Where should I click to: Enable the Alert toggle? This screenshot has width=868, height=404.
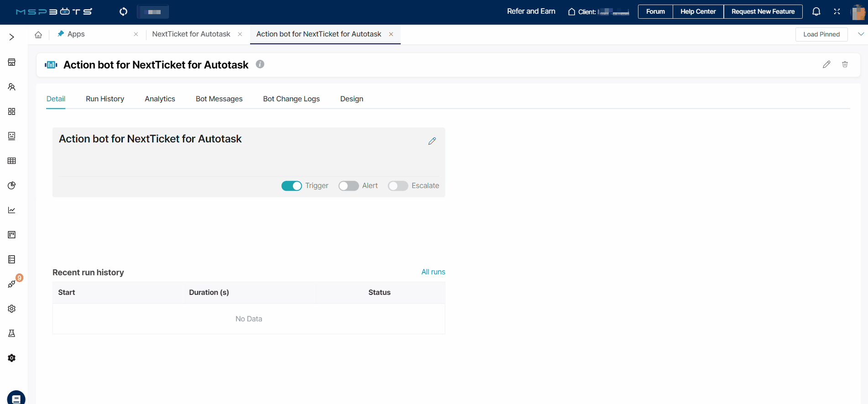[x=349, y=186]
